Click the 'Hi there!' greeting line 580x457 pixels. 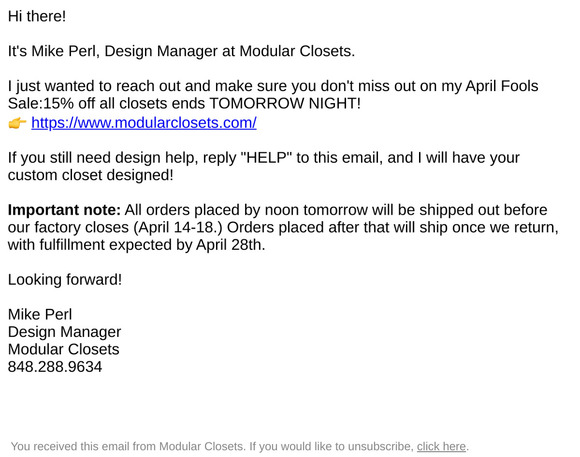tap(37, 16)
